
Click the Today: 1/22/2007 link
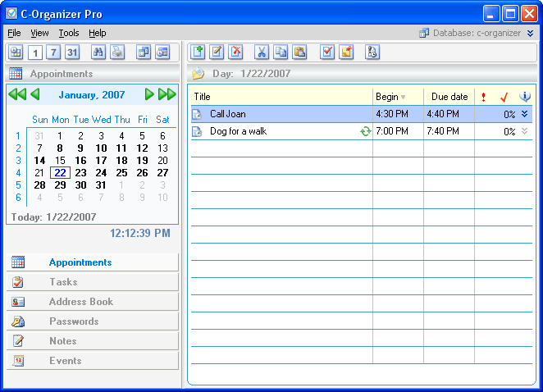53,217
